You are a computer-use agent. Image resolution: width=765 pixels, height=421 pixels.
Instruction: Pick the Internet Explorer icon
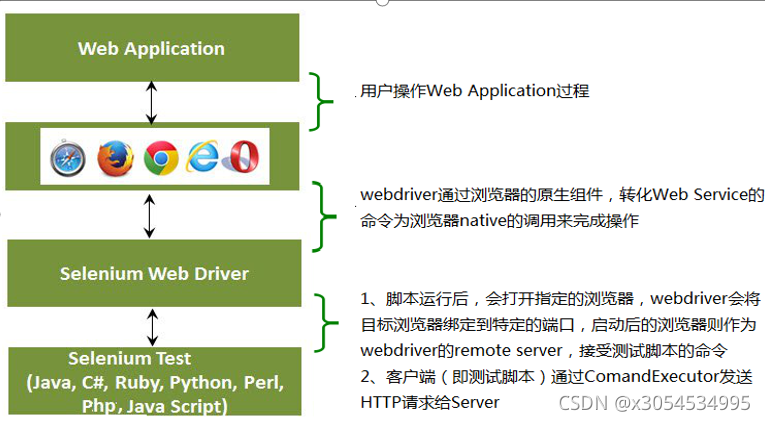click(x=202, y=157)
